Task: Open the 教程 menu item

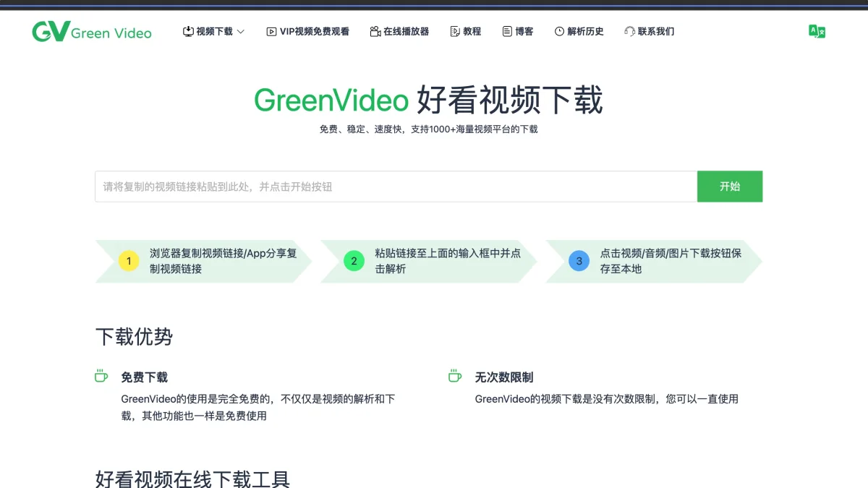Action: (x=466, y=32)
